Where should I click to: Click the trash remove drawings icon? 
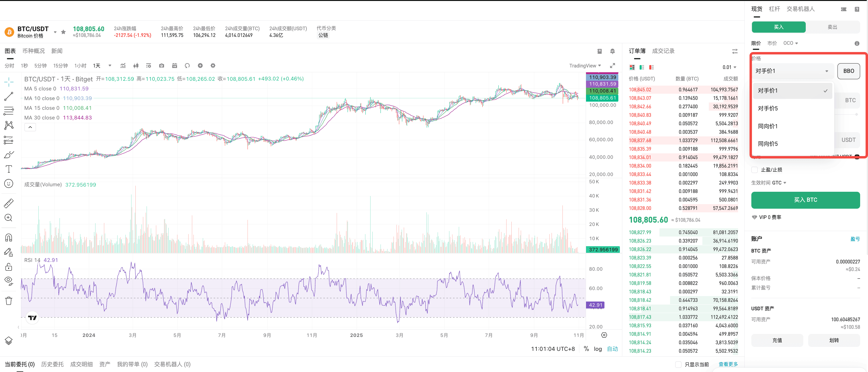[9, 301]
